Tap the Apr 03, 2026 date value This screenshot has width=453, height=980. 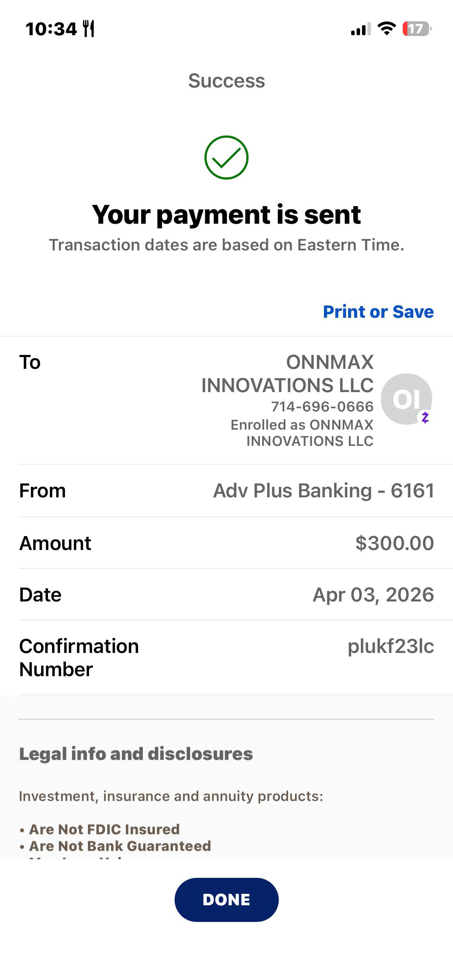373,594
